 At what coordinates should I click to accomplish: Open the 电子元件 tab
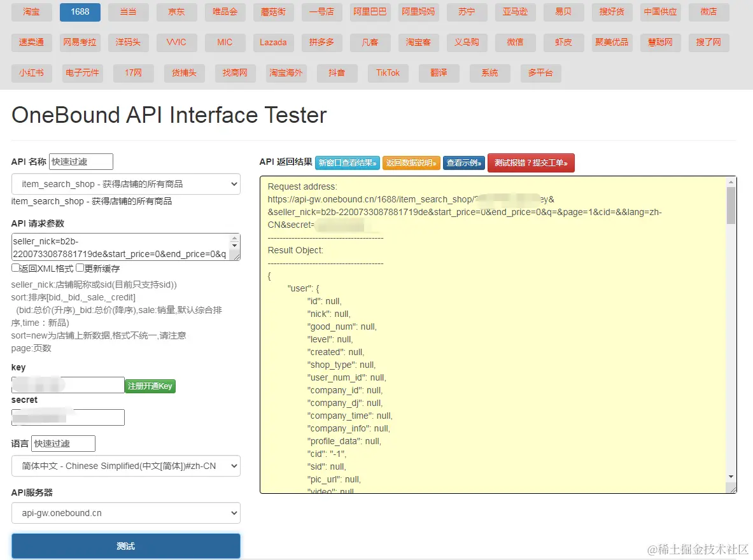[x=83, y=73]
